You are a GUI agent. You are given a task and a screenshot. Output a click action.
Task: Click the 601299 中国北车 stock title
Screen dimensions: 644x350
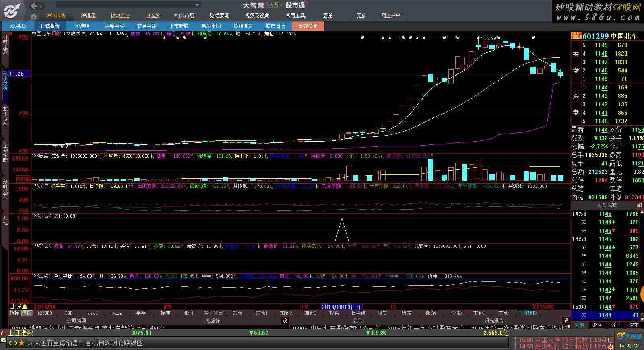point(610,36)
